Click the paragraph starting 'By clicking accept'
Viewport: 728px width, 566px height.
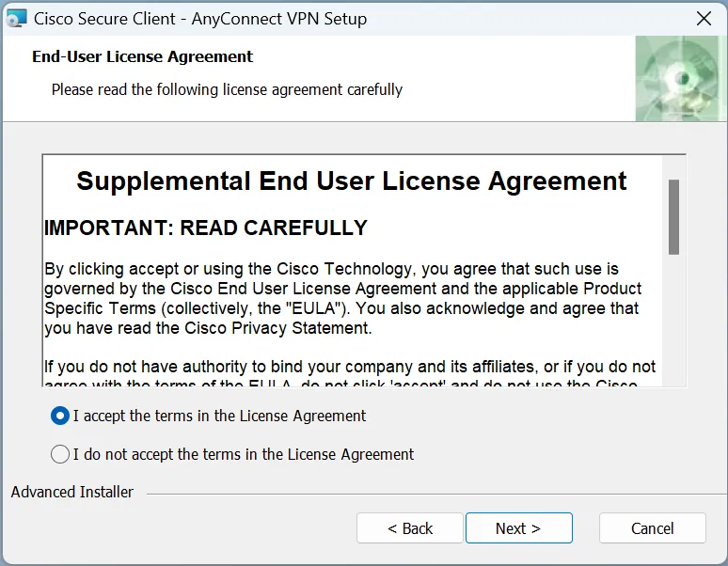point(342,298)
